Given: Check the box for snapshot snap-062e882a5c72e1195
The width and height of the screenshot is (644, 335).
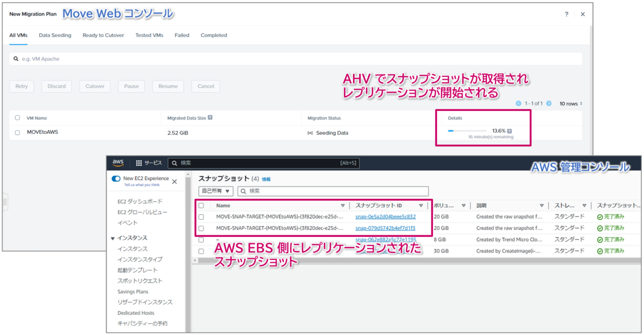Looking at the screenshot, I should click(x=201, y=240).
